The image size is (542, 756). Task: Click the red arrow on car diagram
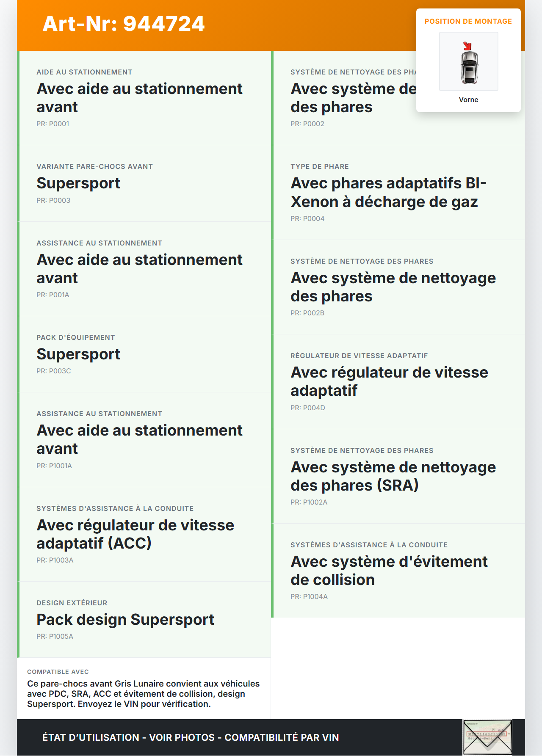click(x=467, y=46)
